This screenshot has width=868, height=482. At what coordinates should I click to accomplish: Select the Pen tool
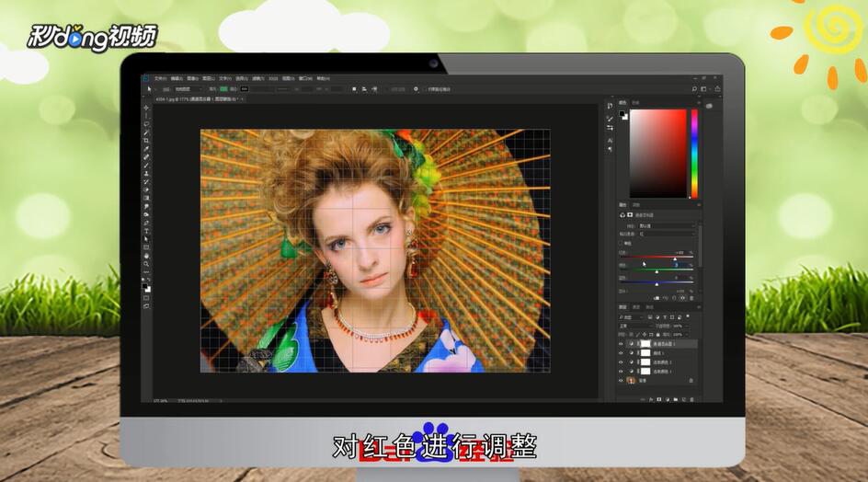coord(146,223)
